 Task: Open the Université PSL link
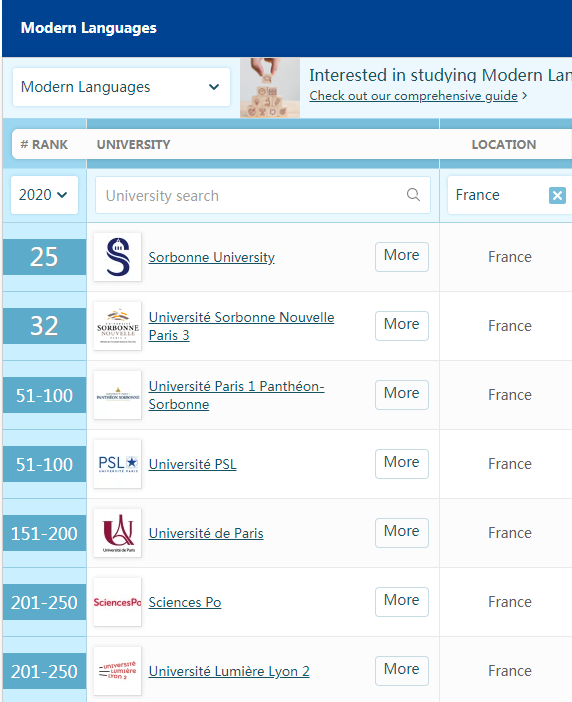[192, 464]
